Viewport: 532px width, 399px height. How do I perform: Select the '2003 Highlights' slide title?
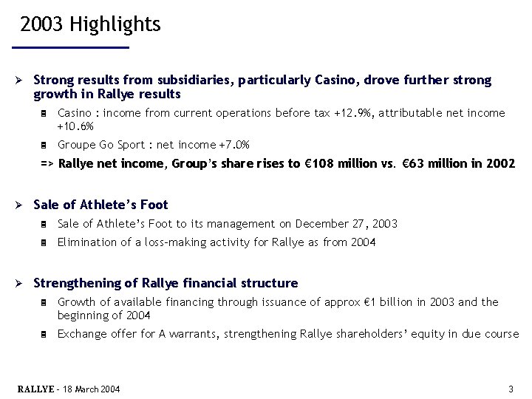tap(90, 25)
